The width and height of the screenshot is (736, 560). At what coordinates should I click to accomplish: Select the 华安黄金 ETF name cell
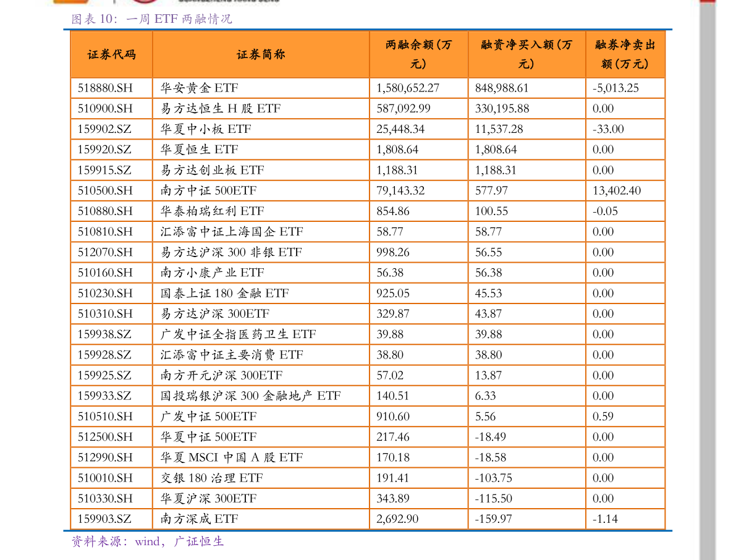click(199, 88)
